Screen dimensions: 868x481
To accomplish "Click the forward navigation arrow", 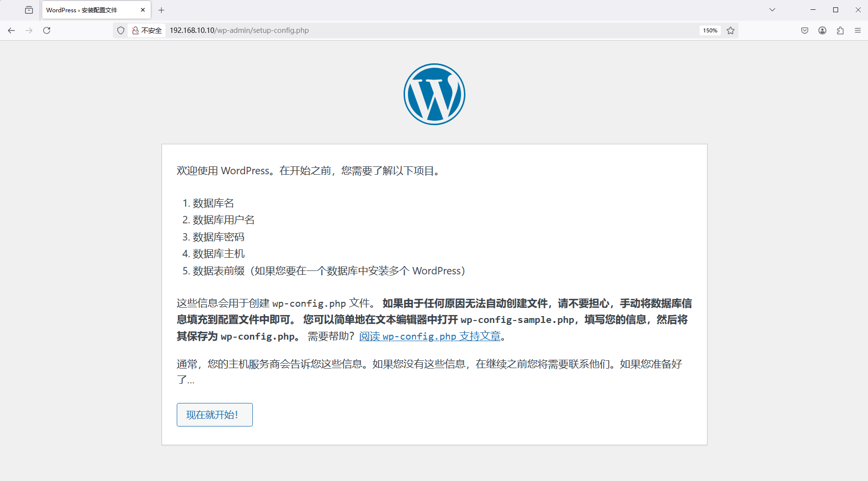I will pos(29,30).
